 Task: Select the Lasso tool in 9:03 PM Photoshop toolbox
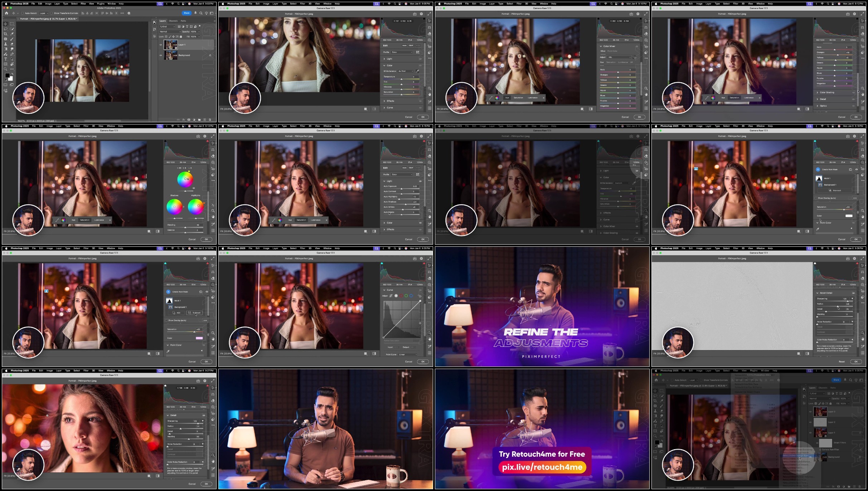[5, 29]
